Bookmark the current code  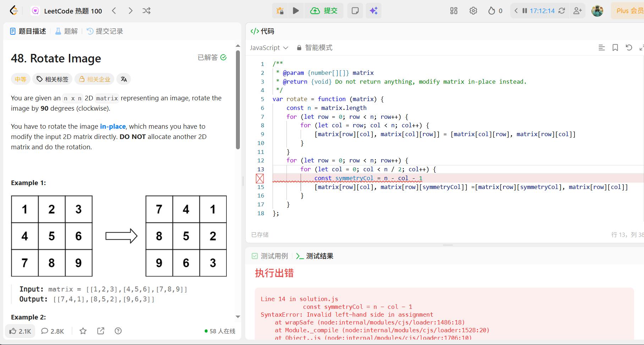pyautogui.click(x=615, y=48)
